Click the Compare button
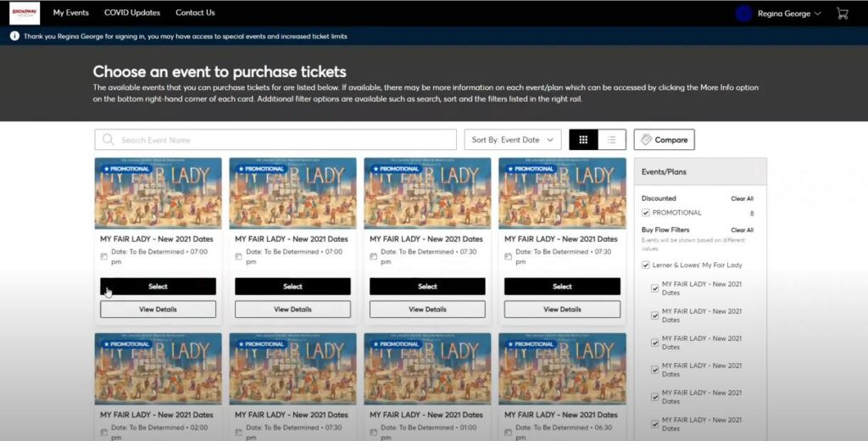This screenshot has width=868, height=441. click(x=665, y=140)
